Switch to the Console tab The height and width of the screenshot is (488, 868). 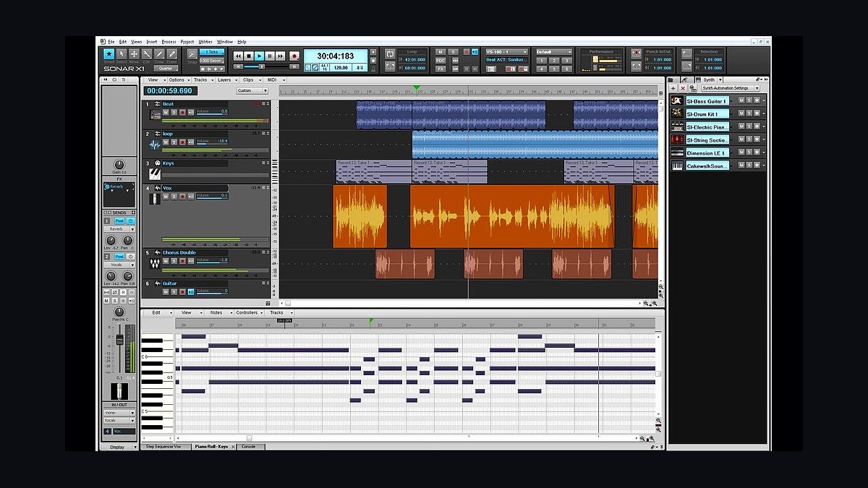249,447
